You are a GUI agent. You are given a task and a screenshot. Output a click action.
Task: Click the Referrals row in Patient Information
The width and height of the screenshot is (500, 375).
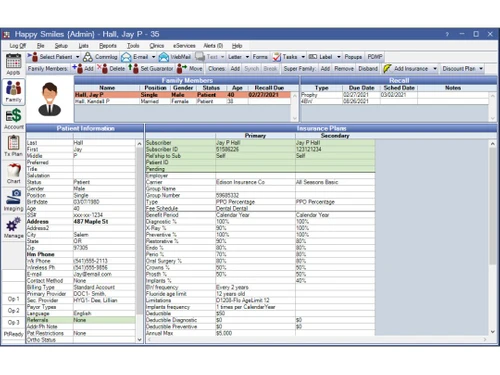81,320
